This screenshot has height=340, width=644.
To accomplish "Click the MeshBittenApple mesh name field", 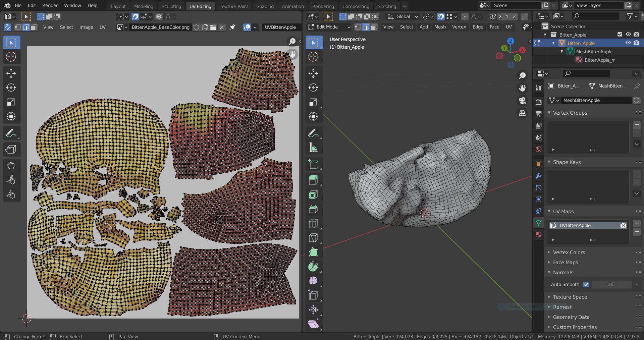I will (597, 100).
